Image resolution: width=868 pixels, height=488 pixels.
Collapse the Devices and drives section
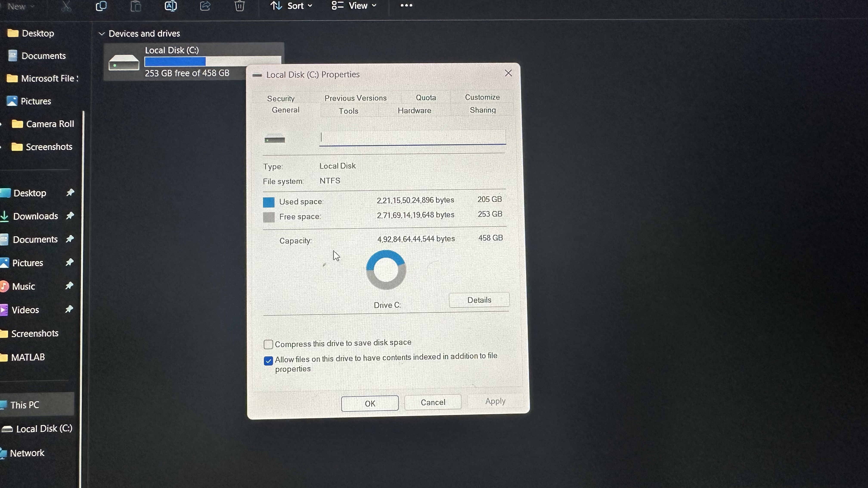coord(101,34)
